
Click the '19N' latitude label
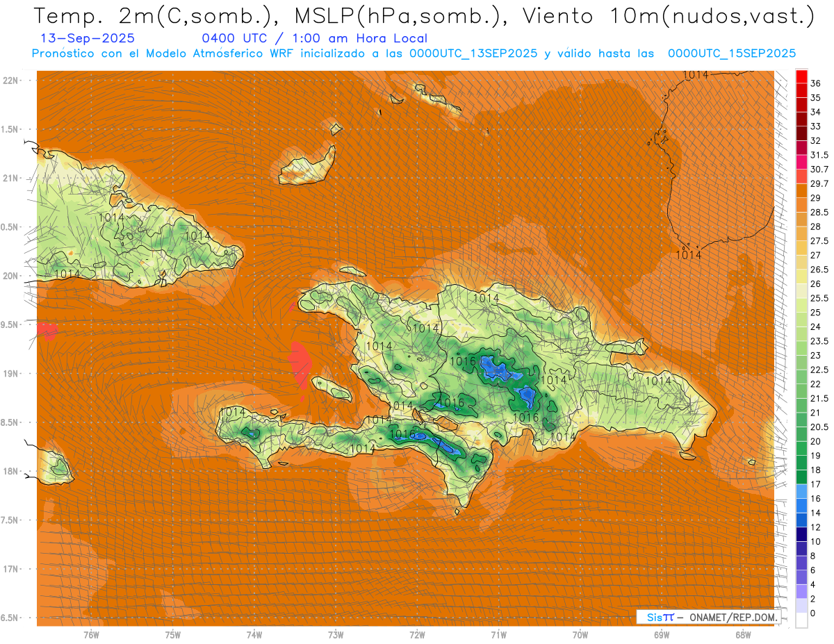[x=10, y=374]
